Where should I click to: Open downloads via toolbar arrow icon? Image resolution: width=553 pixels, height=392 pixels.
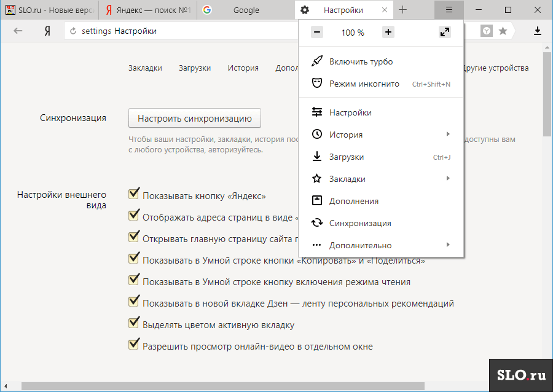point(538,31)
